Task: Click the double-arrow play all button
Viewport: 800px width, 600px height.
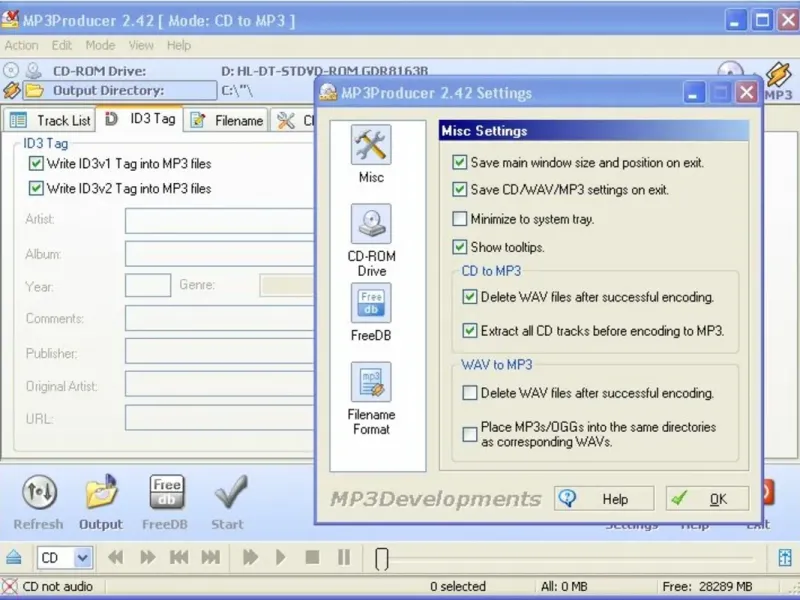Action: [249, 557]
